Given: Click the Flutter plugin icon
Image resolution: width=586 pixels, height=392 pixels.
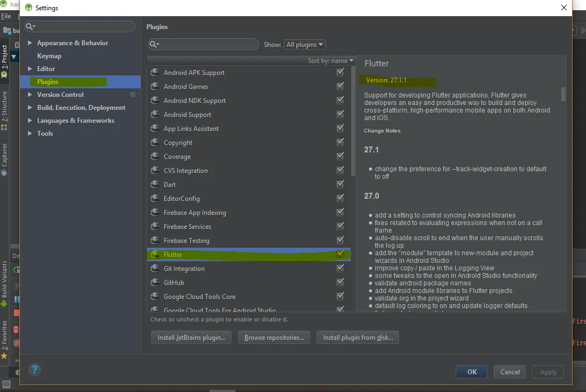Looking at the screenshot, I should click(155, 255).
